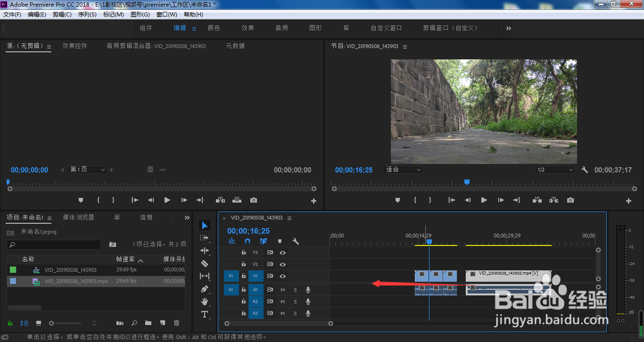644x342 pixels.
Task: Click project search input field
Action: [x=54, y=245]
